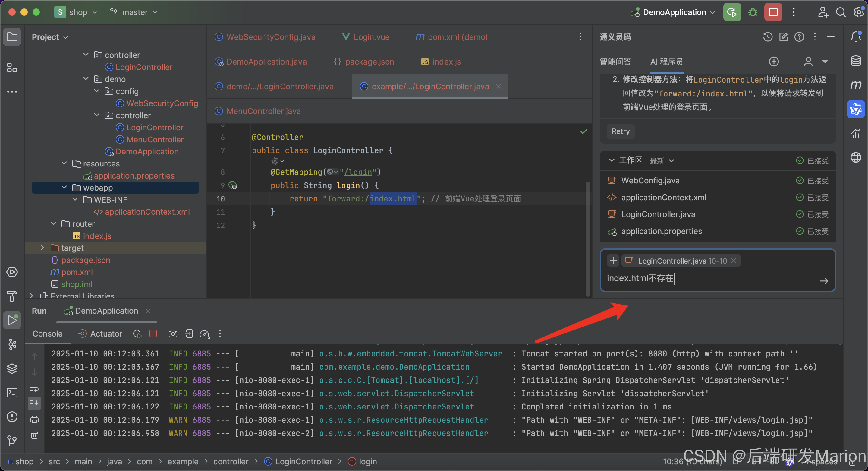The image size is (868, 471).
Task: Click the chat history clock icon
Action: tap(768, 37)
